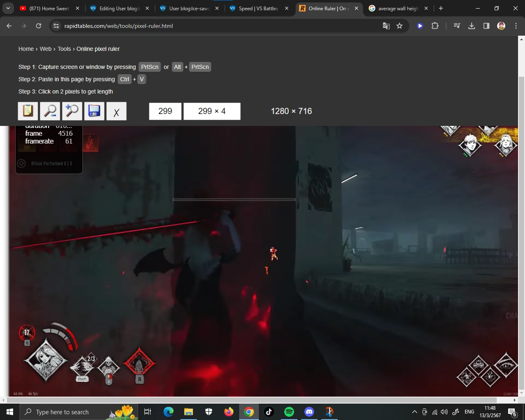This screenshot has width=525, height=420.
Task: Close the Online Ruler tab
Action: 356,8
